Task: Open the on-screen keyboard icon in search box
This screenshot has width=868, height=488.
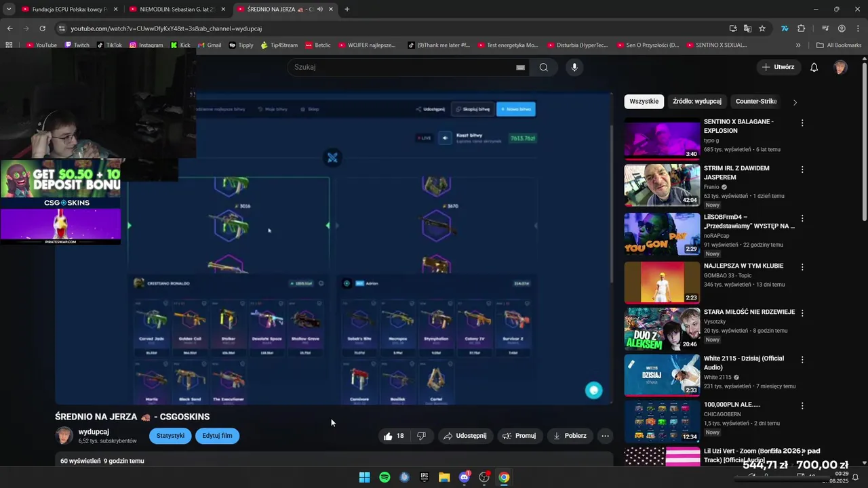Action: (520, 67)
